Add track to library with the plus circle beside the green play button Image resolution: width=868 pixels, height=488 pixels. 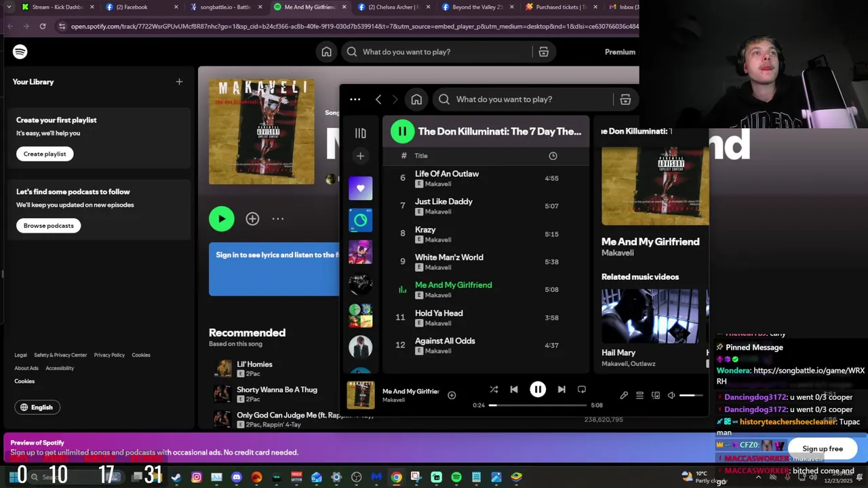coord(252,218)
